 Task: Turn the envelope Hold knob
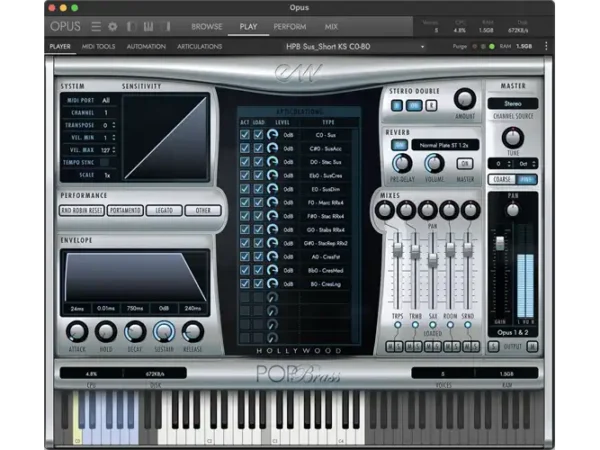[106, 331]
